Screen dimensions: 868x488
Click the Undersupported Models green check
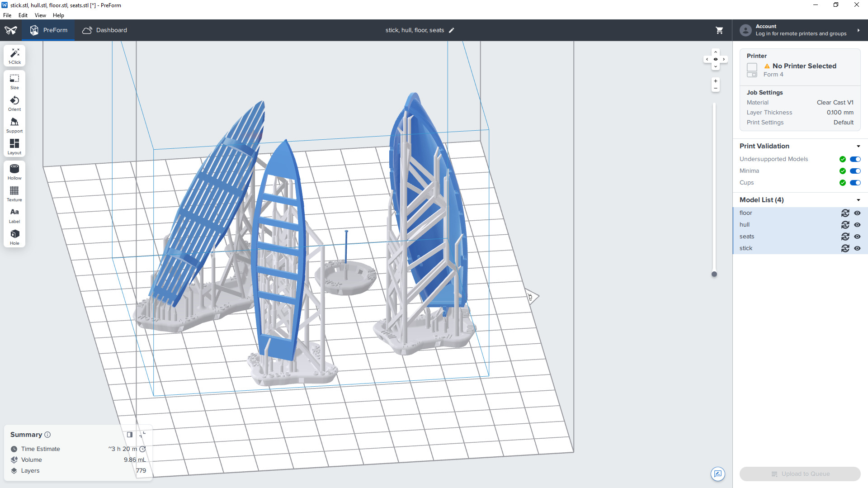pos(843,159)
